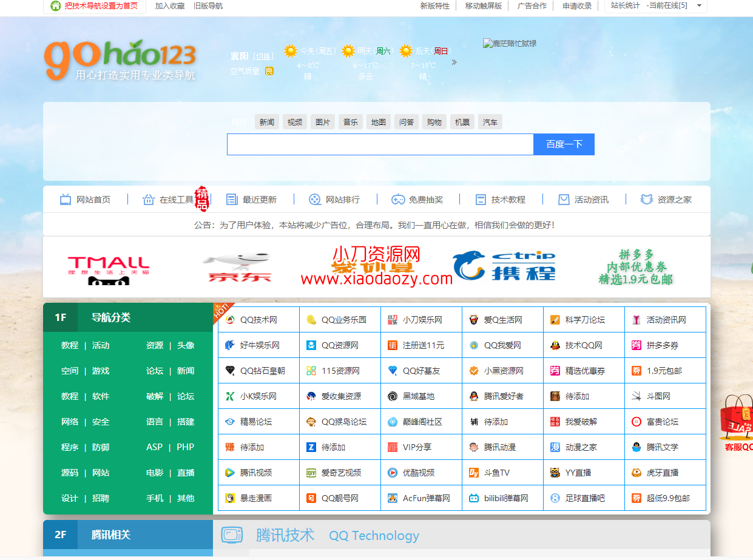Select the 音乐 search tab
Viewport: 753px width, 560px height.
(351, 122)
